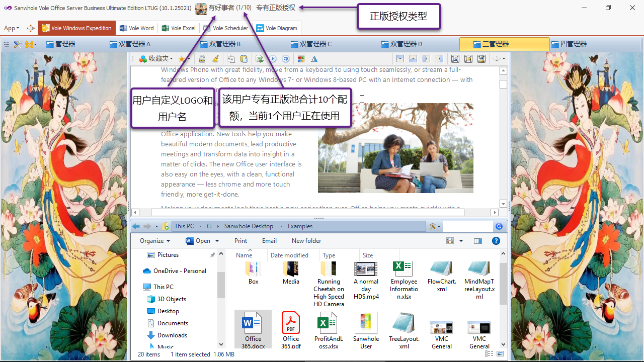Click the Date modified column header
Viewport: 644px width, 362px height.
pos(289,255)
